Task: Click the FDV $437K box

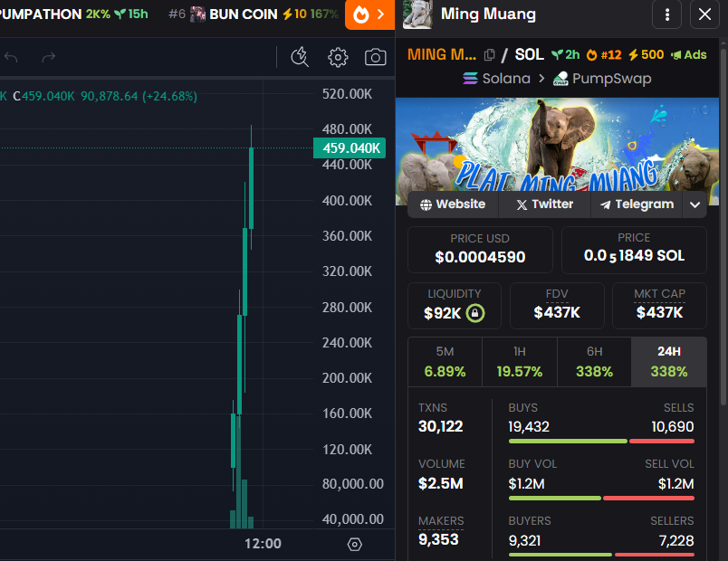Action: click(x=557, y=306)
